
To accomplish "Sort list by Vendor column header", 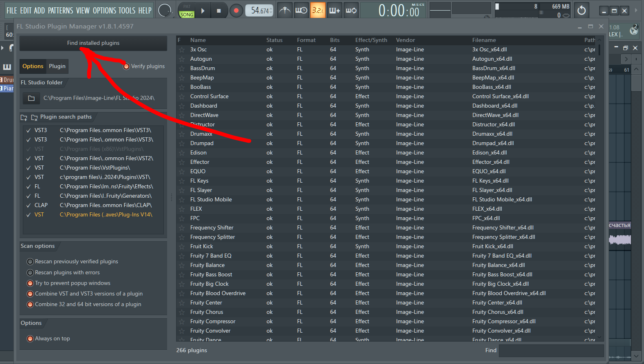I will [x=405, y=40].
